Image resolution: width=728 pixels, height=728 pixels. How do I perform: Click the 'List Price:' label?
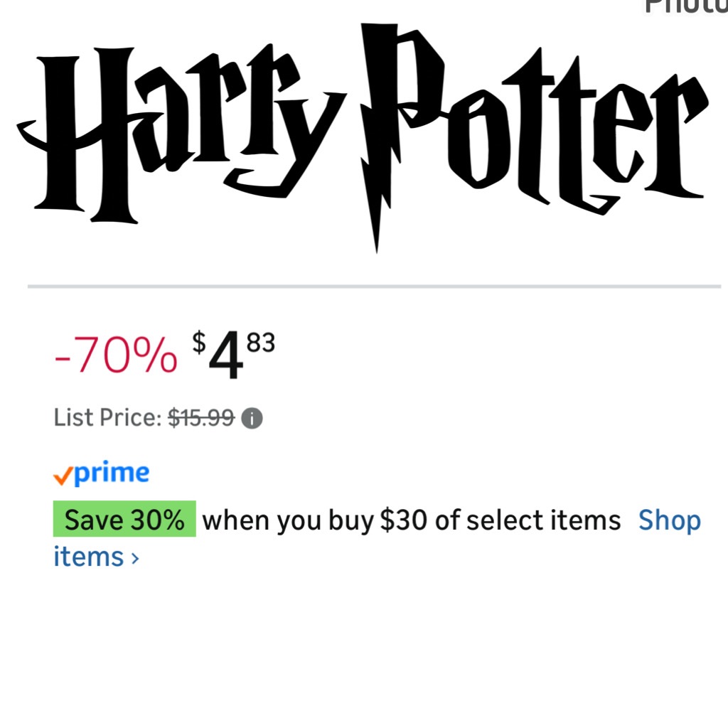click(108, 418)
